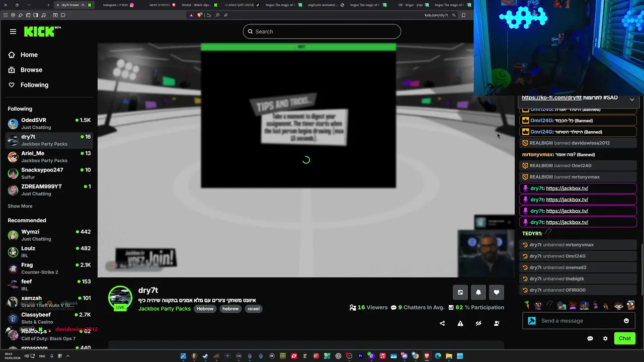
Task: Open Premiere Pro from the taskbar
Action: click(361, 356)
